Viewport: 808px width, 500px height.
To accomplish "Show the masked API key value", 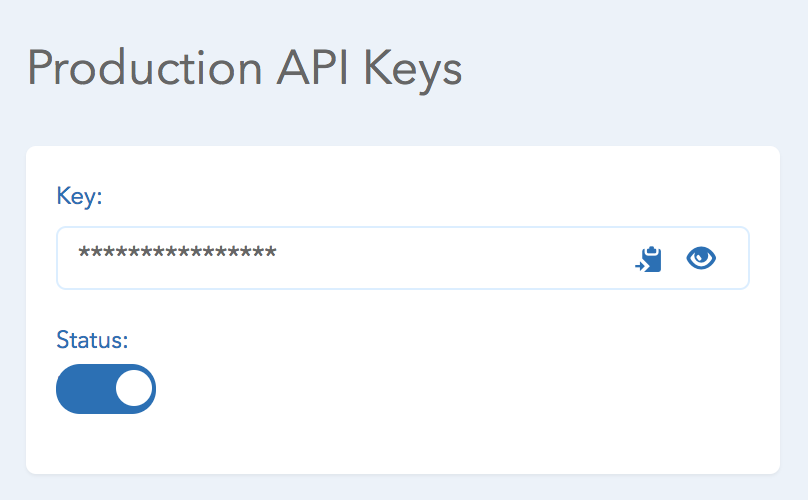I will (x=701, y=258).
